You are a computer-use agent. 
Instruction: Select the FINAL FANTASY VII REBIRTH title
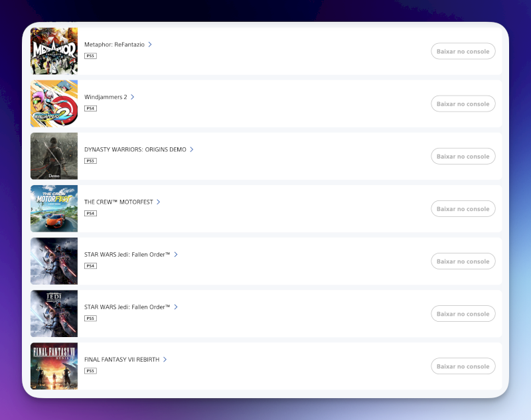pyautogui.click(x=122, y=359)
